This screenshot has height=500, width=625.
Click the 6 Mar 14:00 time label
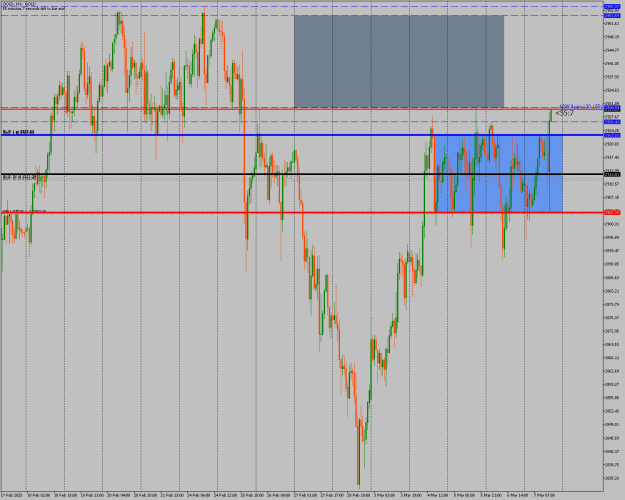coord(518,495)
